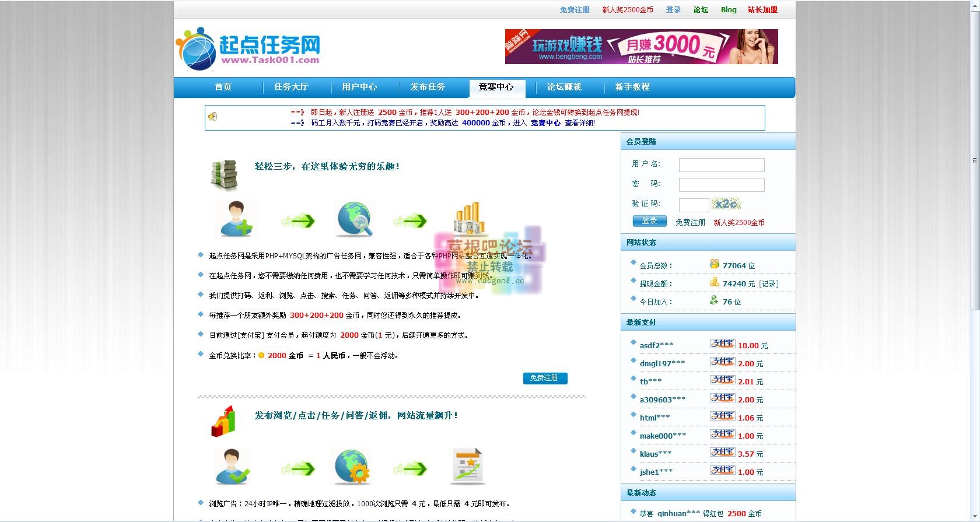The width and height of the screenshot is (980, 522).
Task: Click the 验证码 captcha image to refresh
Action: coord(726,204)
